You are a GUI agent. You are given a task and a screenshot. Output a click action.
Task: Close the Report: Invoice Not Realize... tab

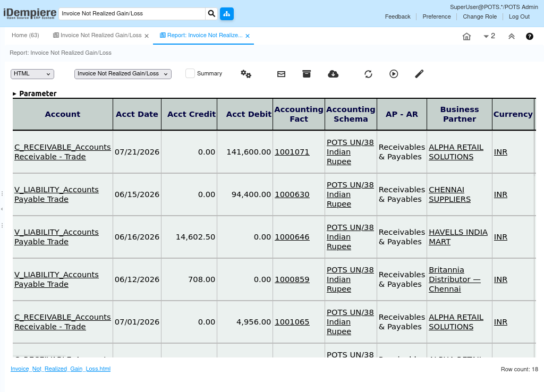coord(248,36)
